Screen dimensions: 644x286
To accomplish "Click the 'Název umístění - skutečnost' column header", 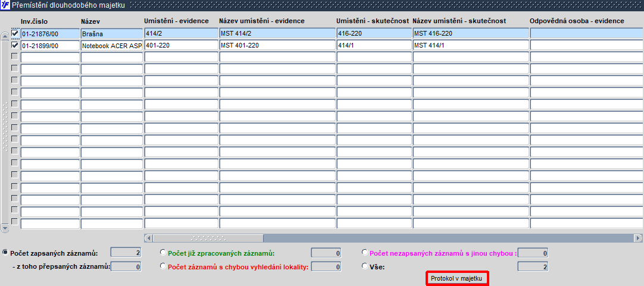I will pos(459,21).
